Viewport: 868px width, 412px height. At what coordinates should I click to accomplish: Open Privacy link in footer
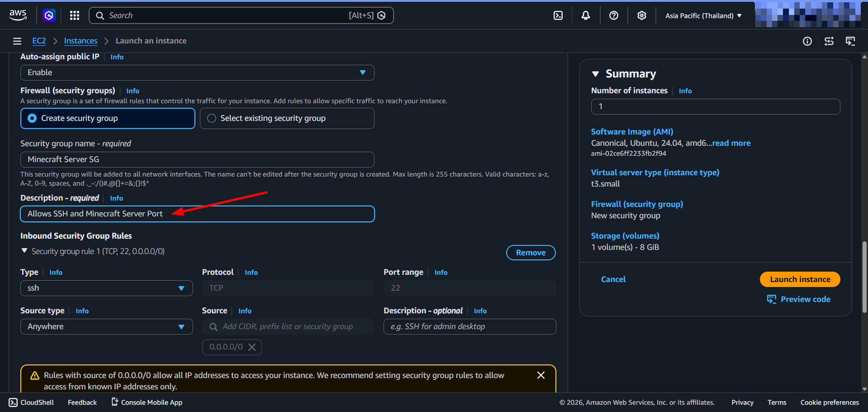tap(742, 402)
